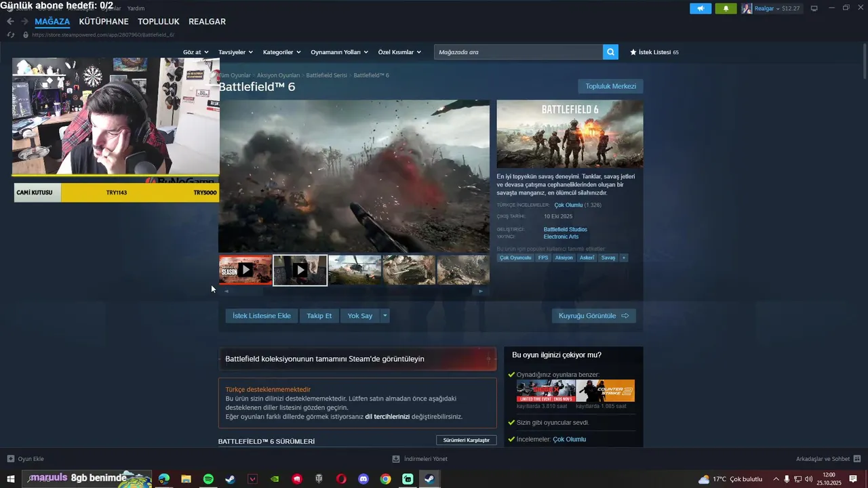Go back with the left arrow

click(x=10, y=22)
